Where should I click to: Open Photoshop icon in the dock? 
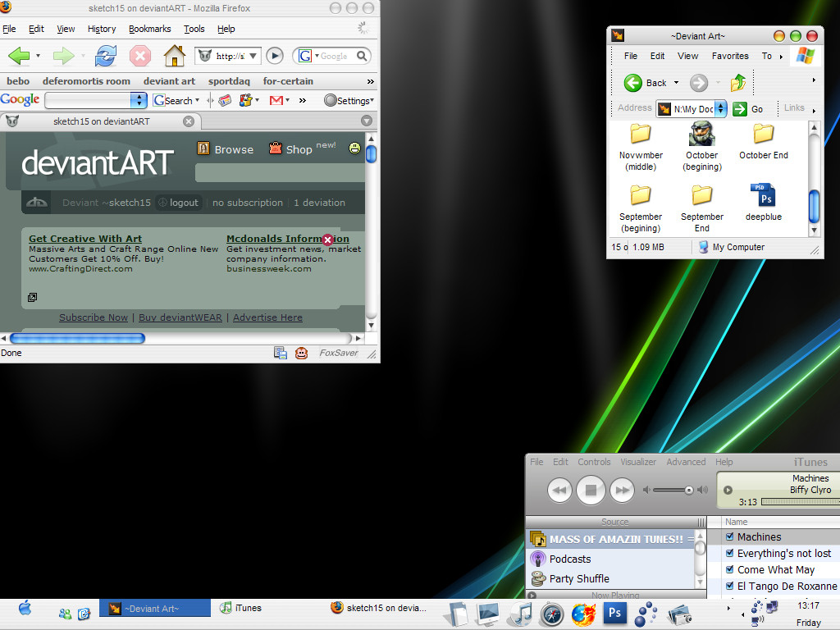click(615, 612)
